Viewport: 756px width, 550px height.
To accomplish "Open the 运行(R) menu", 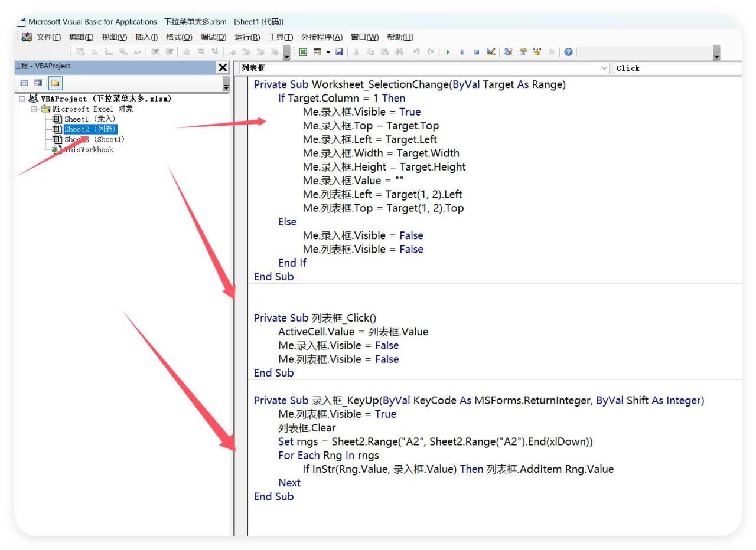I will [x=247, y=37].
